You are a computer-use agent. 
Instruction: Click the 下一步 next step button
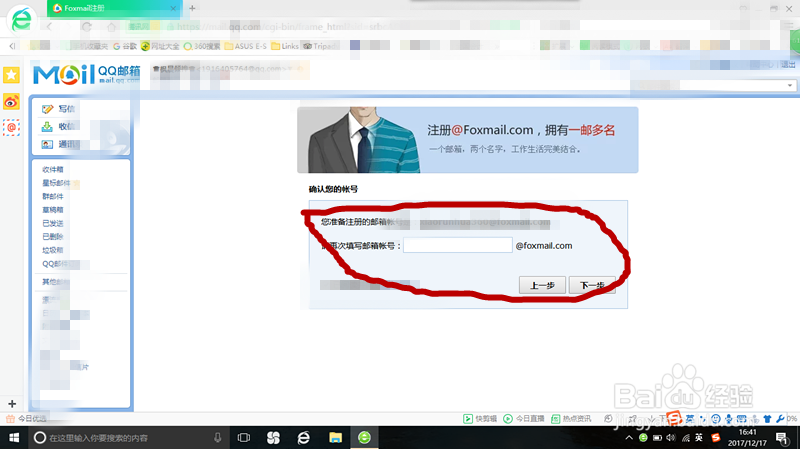tap(592, 285)
